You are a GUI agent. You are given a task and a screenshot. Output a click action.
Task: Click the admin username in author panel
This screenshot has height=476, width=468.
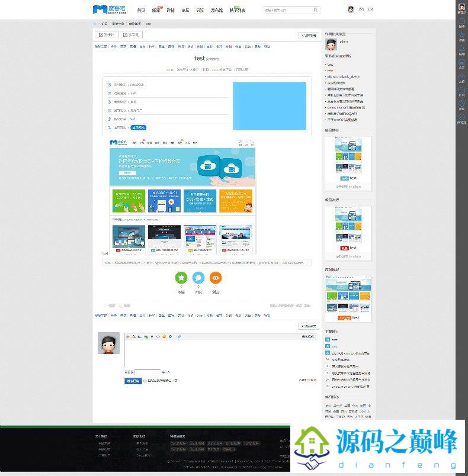tap(344, 41)
